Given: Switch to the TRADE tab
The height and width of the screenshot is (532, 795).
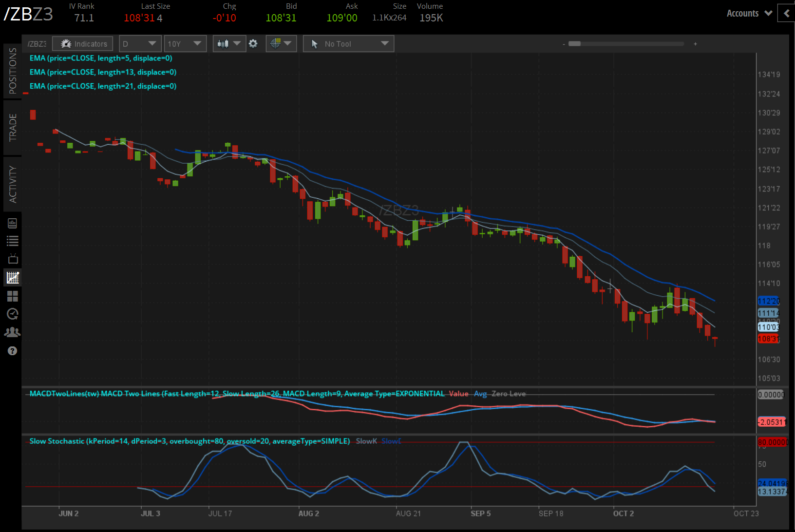Looking at the screenshot, I should point(13,127).
